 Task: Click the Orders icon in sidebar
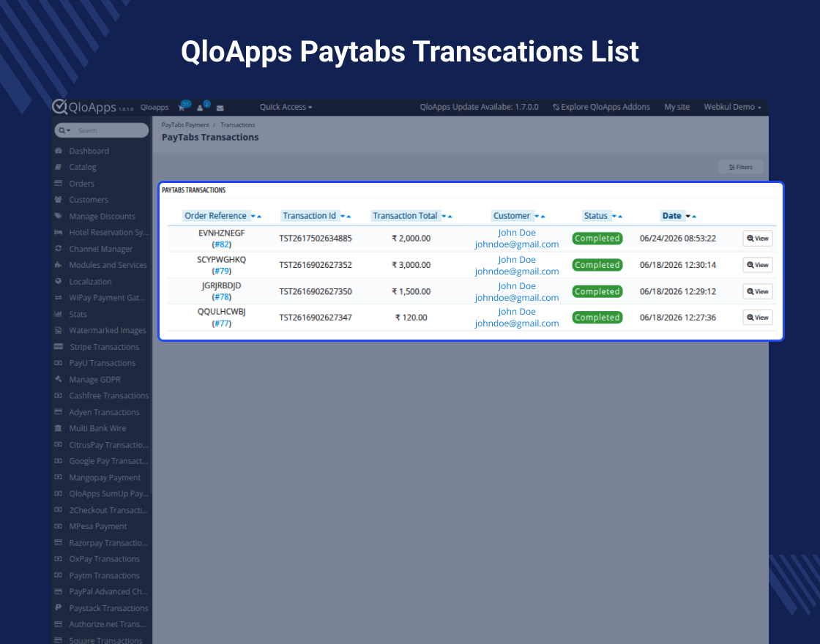tap(58, 183)
